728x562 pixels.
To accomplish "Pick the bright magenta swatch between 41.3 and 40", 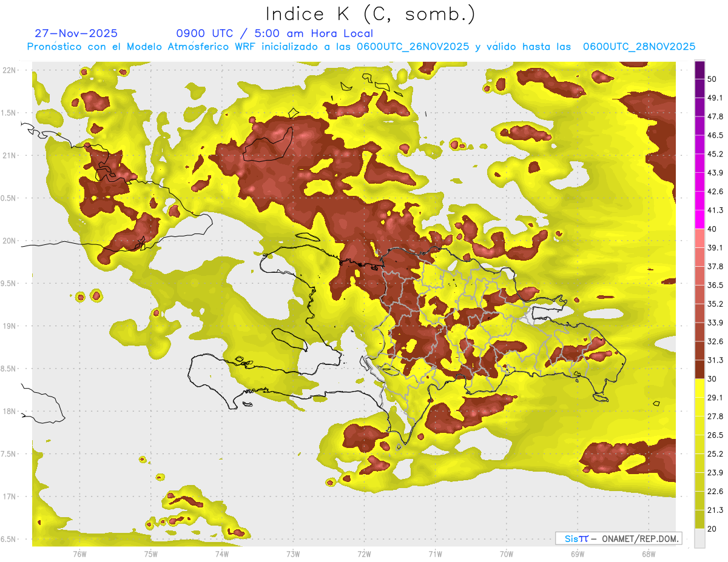I will (699, 219).
